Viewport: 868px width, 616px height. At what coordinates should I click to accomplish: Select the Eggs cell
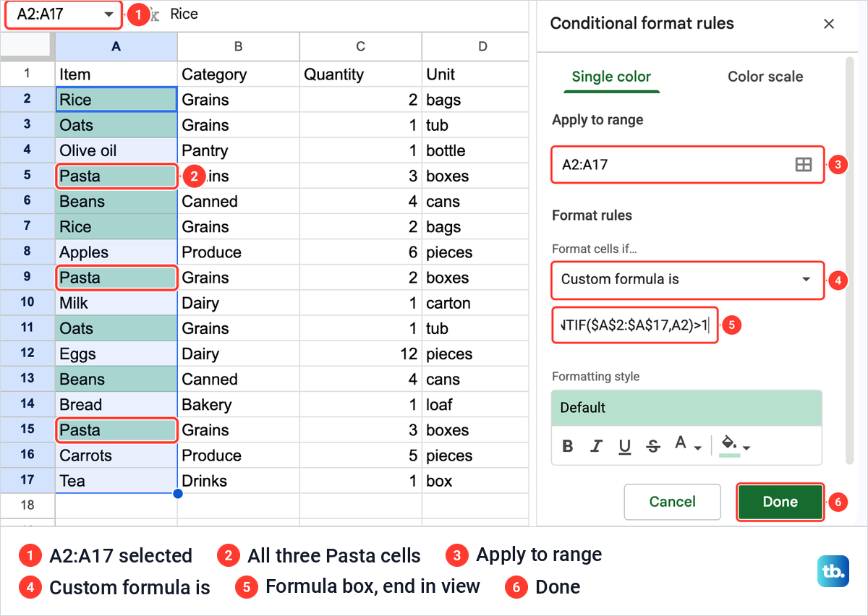coord(116,354)
